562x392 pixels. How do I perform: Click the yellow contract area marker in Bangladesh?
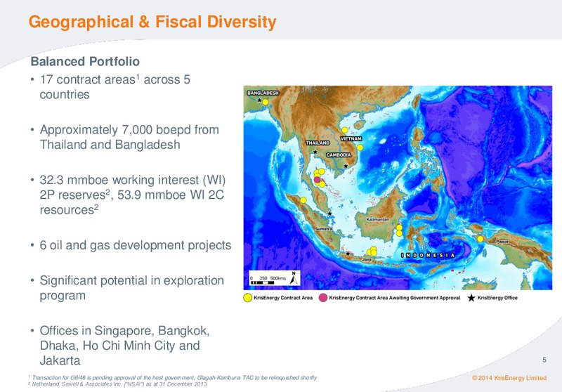[266, 102]
